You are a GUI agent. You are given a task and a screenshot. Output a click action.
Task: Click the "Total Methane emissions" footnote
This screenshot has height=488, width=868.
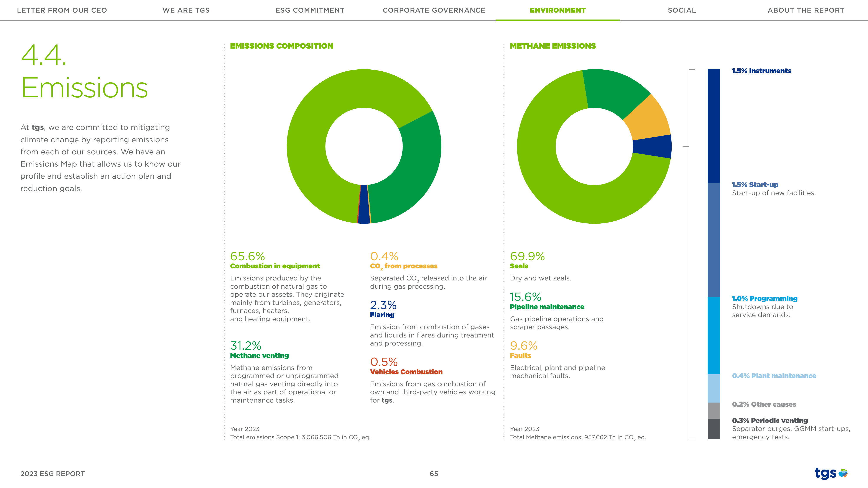(578, 437)
